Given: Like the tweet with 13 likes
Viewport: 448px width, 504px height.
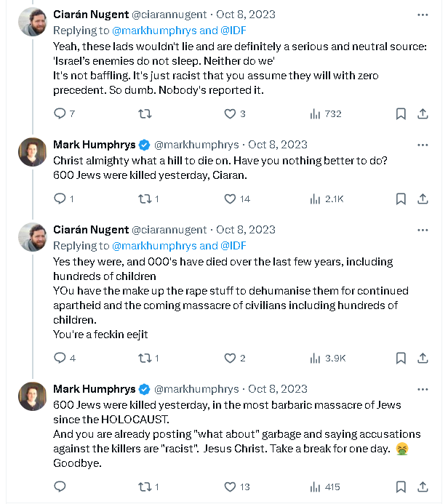Looking at the screenshot, I should click(230, 487).
